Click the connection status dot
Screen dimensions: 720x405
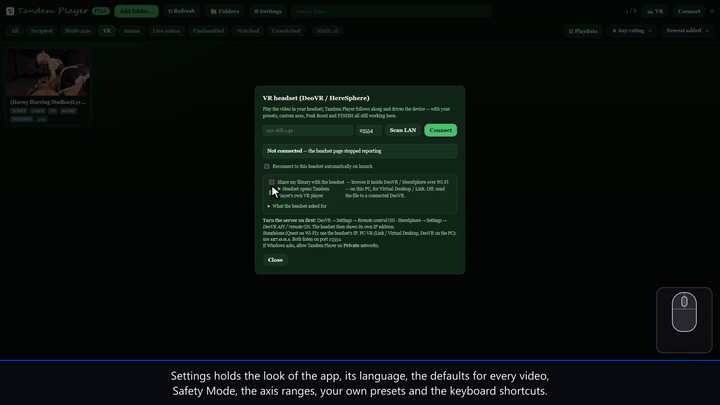click(712, 11)
